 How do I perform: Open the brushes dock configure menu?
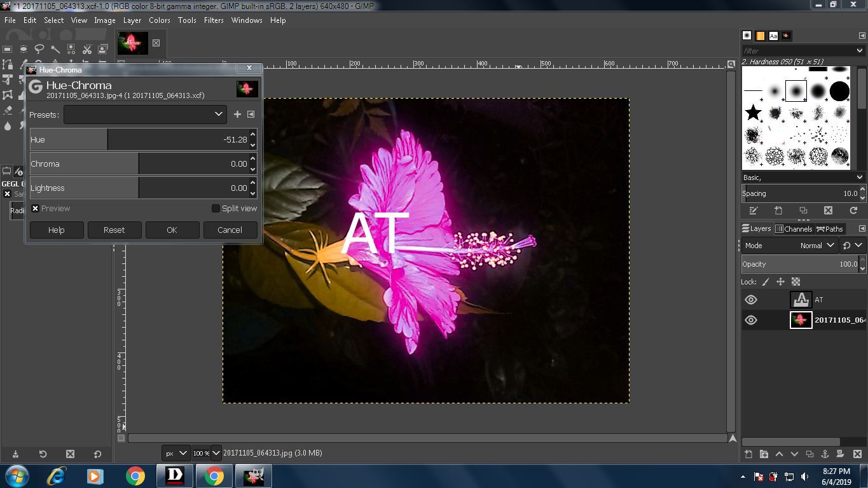coord(862,36)
